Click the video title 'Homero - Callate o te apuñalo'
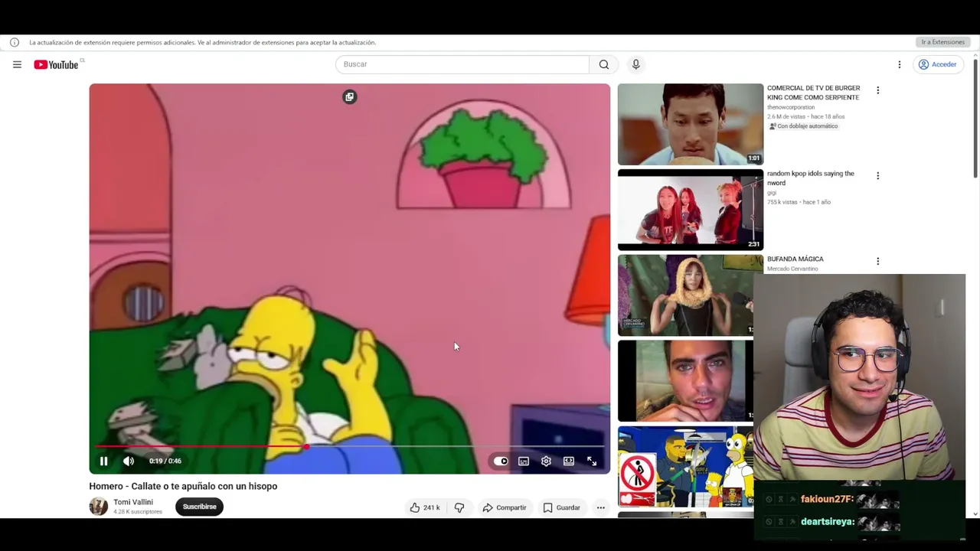Viewport: 980px width, 551px height. coord(183,486)
